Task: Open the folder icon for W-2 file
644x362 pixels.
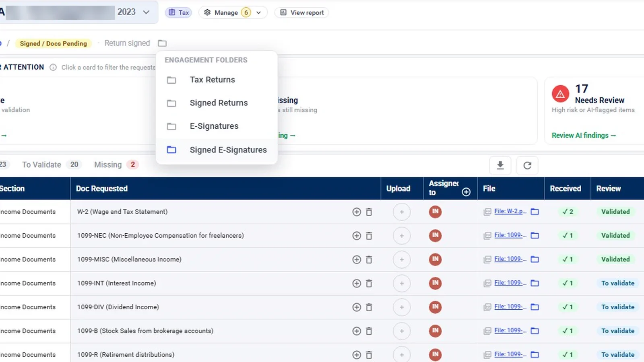Action: coord(535,212)
